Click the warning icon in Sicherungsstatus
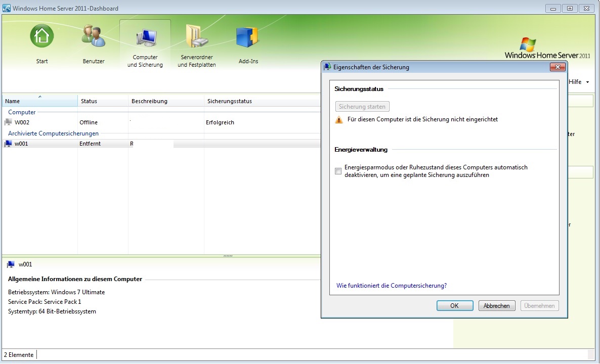This screenshot has width=600, height=364. [x=339, y=120]
